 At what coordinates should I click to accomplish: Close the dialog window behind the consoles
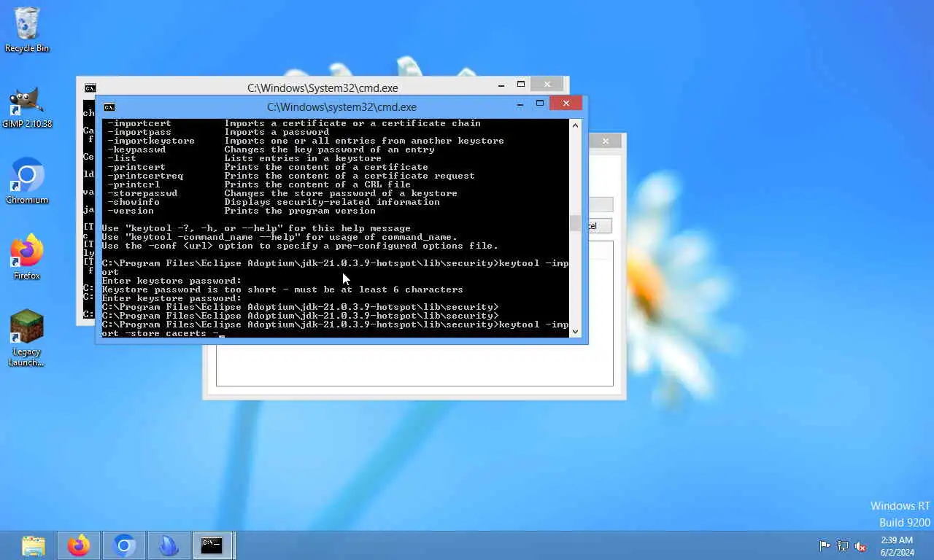tap(605, 141)
